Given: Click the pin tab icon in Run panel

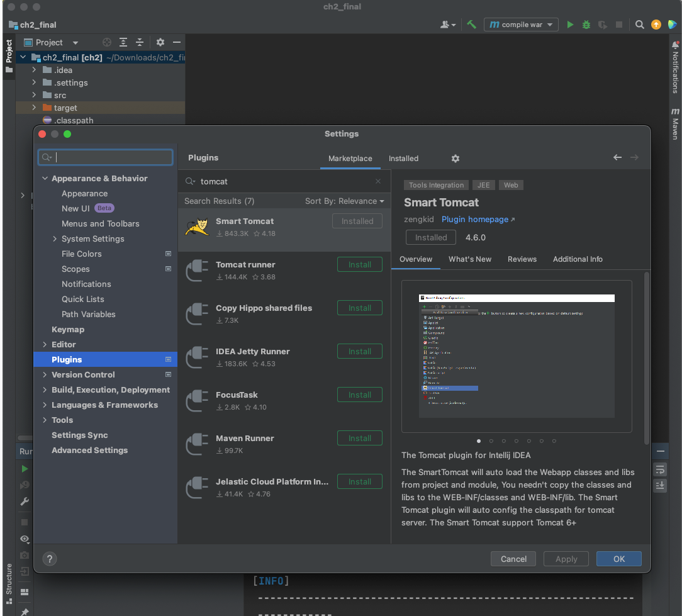Looking at the screenshot, I should tap(25, 612).
